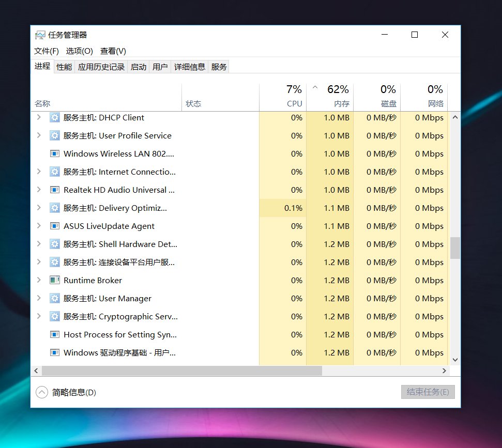Select the Runtime Broker name text
Viewport: 502px width, 448px height.
point(93,280)
